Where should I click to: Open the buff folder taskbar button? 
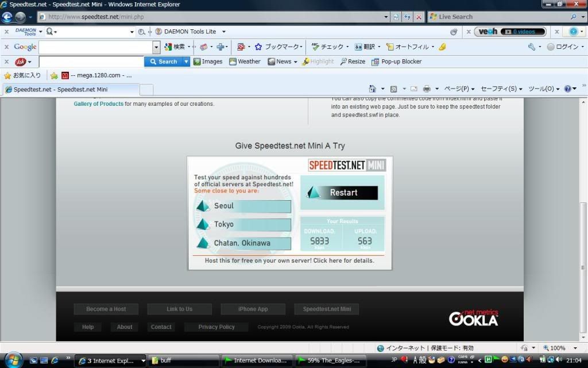(183, 361)
